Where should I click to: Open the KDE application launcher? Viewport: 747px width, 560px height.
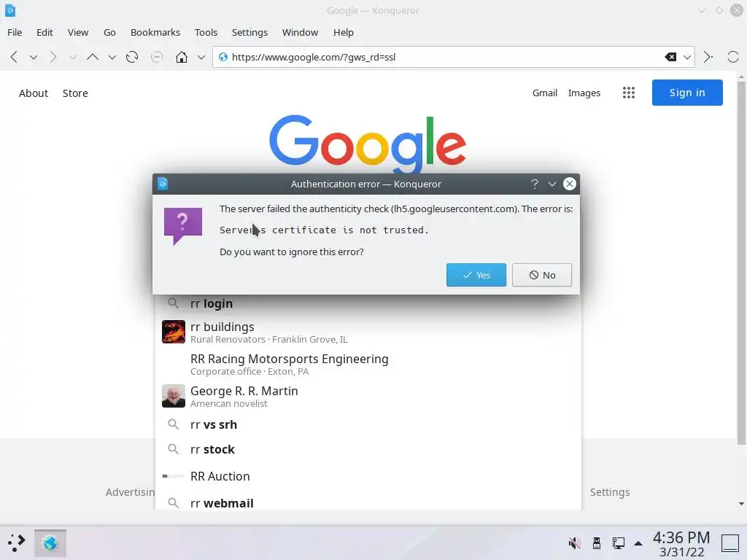coord(16,542)
